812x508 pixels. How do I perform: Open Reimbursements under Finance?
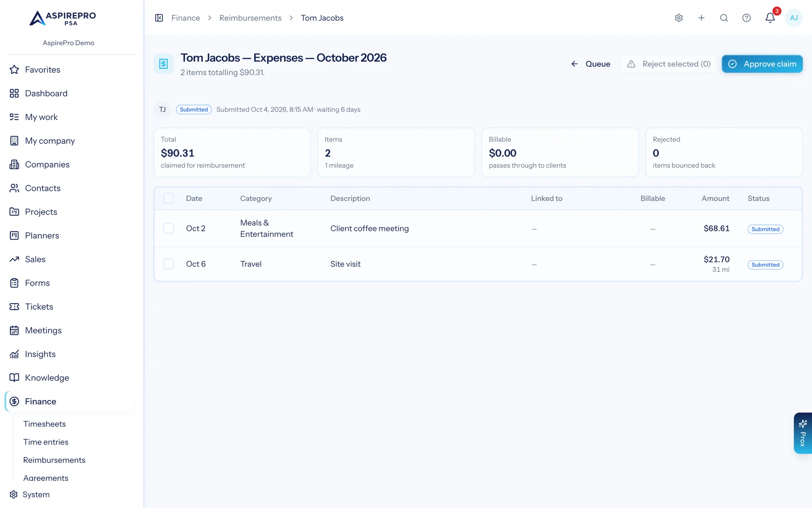[54, 460]
